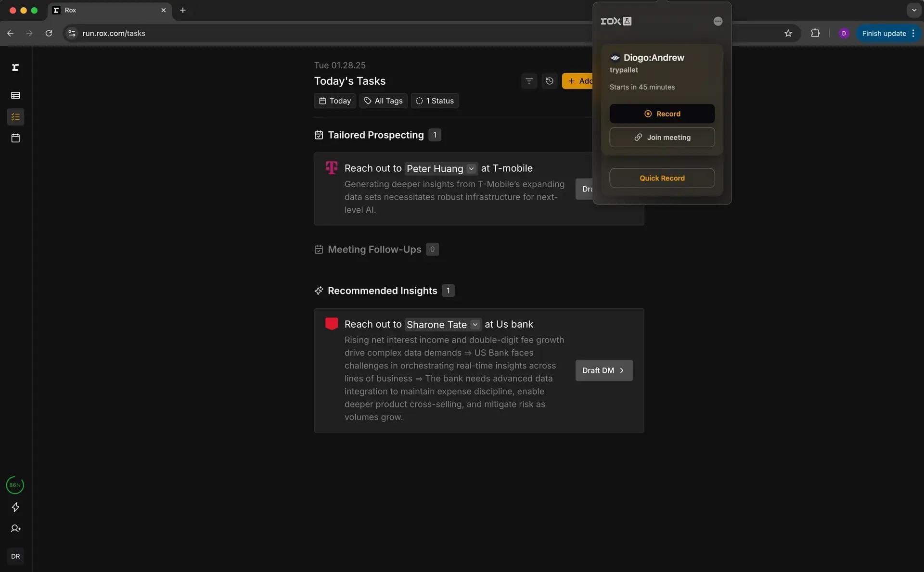Image resolution: width=924 pixels, height=572 pixels.
Task: Click the 86% progress circle in sidebar
Action: 14,485
